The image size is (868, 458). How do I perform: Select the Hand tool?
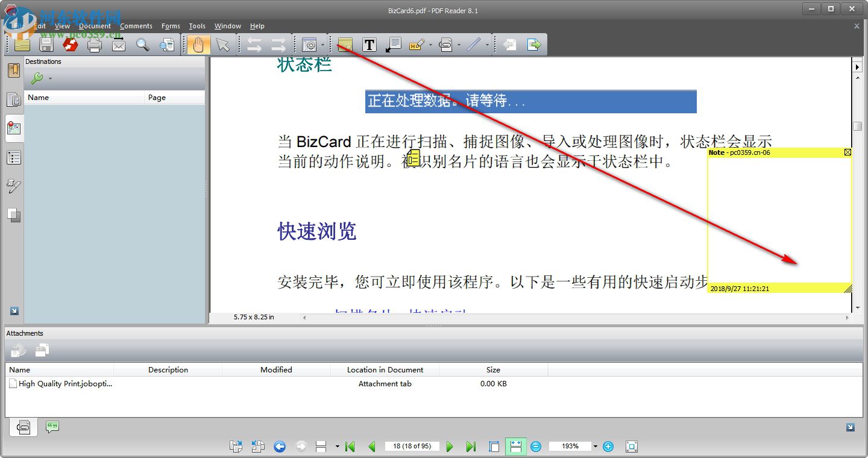(x=198, y=45)
